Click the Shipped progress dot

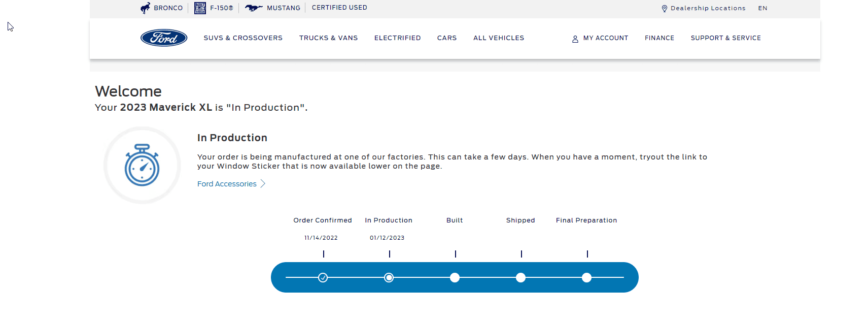(521, 277)
